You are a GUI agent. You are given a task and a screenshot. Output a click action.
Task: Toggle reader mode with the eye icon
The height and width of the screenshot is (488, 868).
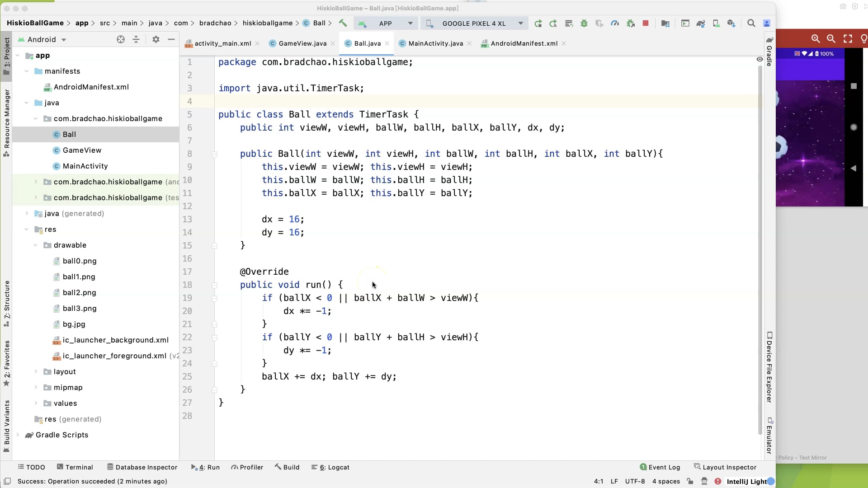760,60
